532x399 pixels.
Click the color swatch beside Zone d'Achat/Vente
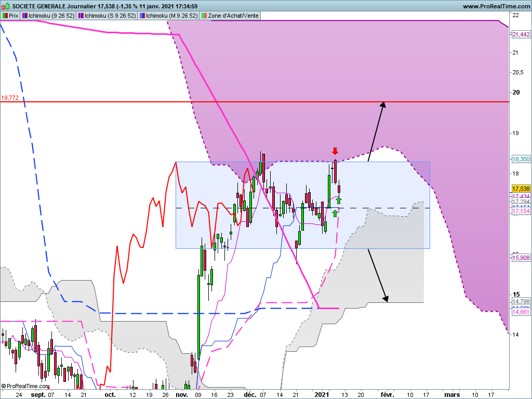point(204,16)
